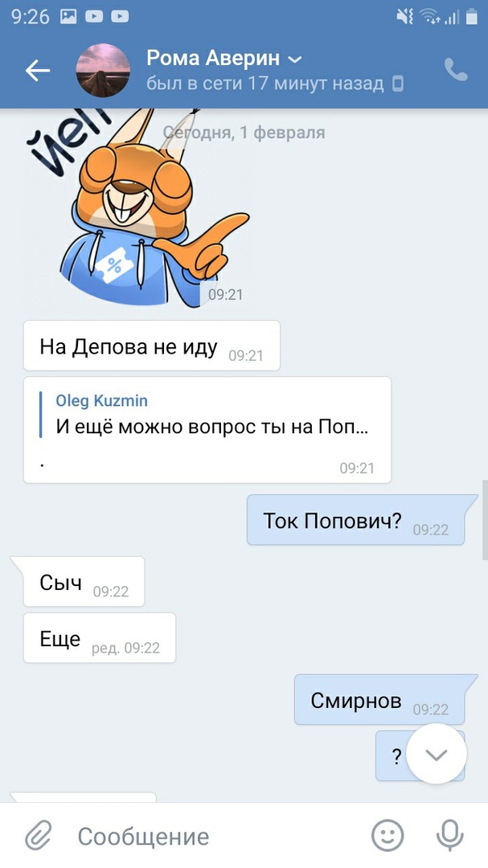Tap the fox sticker saying йеп
Screen dimensions: 488x868
(x=138, y=207)
